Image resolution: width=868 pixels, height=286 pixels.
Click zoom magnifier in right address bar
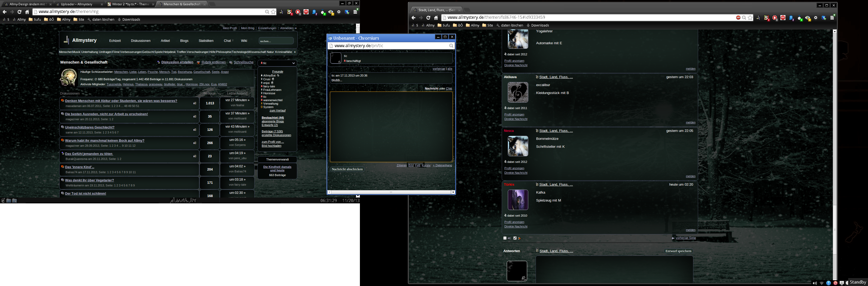click(x=744, y=17)
